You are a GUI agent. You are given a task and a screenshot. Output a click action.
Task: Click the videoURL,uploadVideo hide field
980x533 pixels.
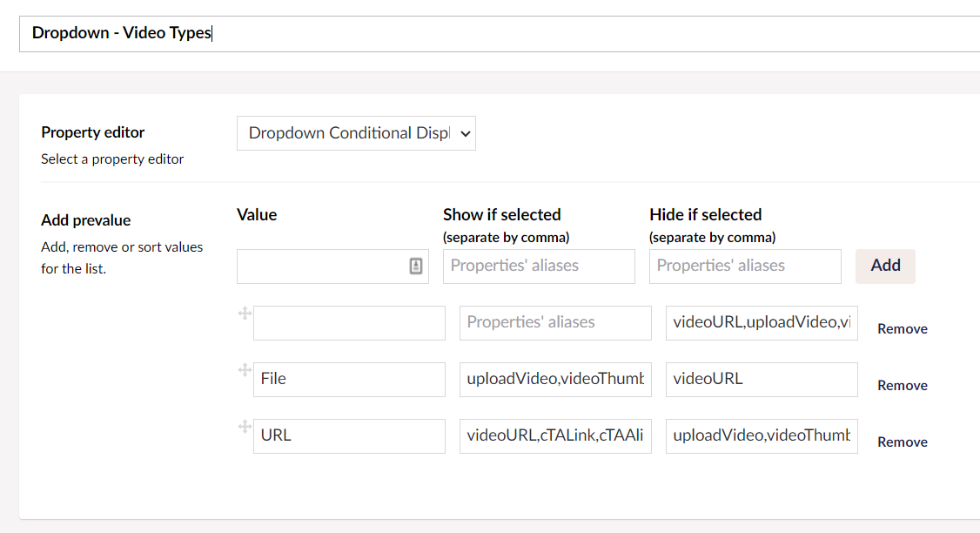[762, 323]
